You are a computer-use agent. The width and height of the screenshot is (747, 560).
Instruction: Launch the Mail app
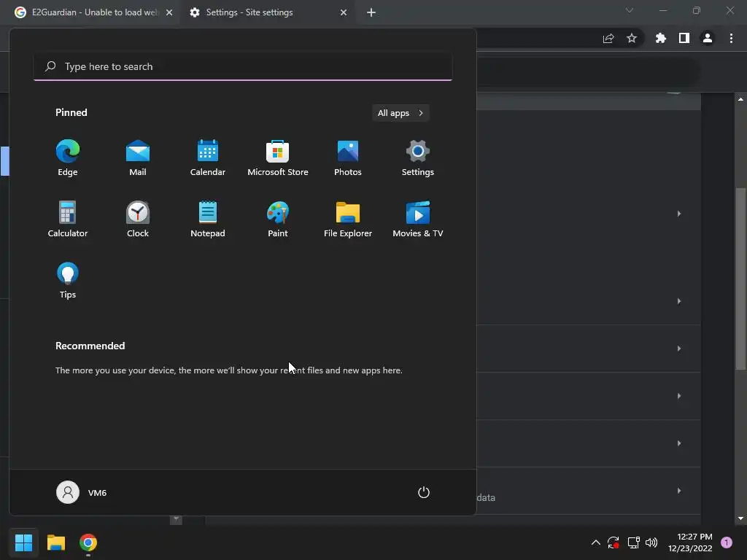[x=138, y=158]
